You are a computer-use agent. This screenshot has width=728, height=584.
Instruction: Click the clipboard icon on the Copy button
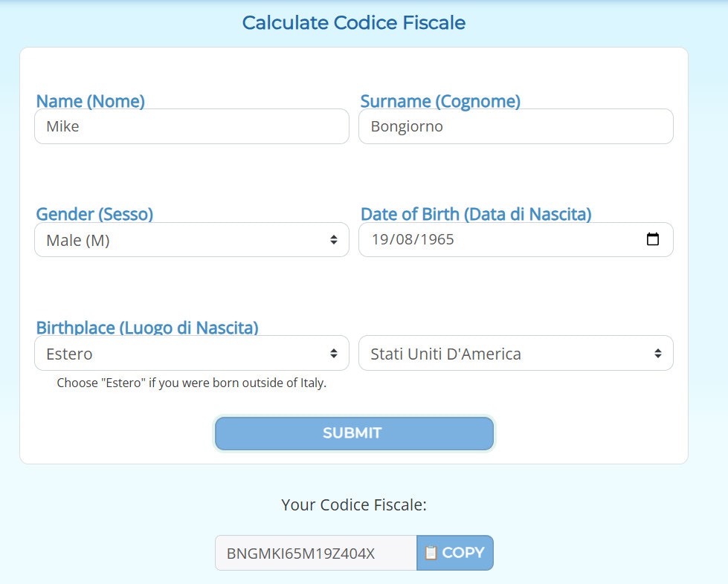click(x=431, y=553)
